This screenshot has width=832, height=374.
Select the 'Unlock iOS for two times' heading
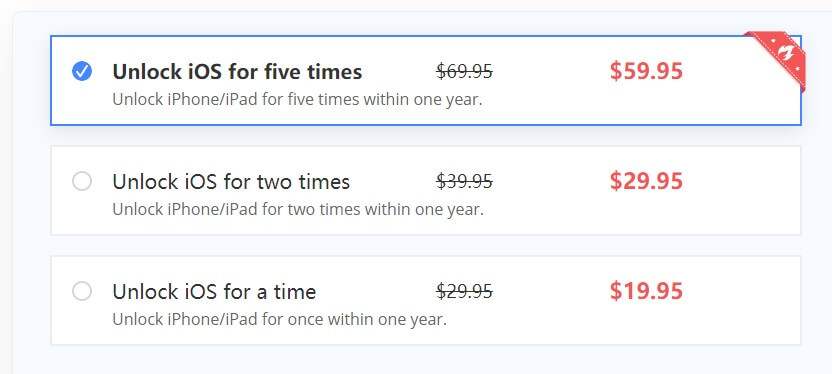[231, 182]
